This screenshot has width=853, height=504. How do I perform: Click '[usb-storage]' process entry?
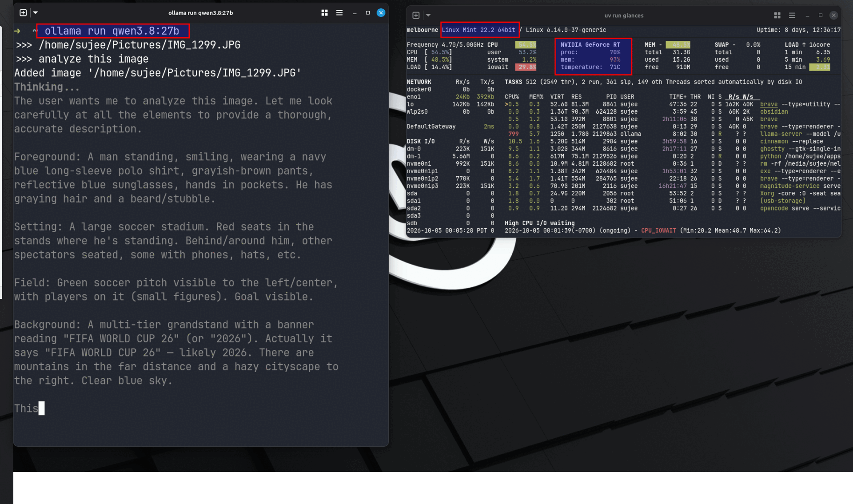pos(783,201)
